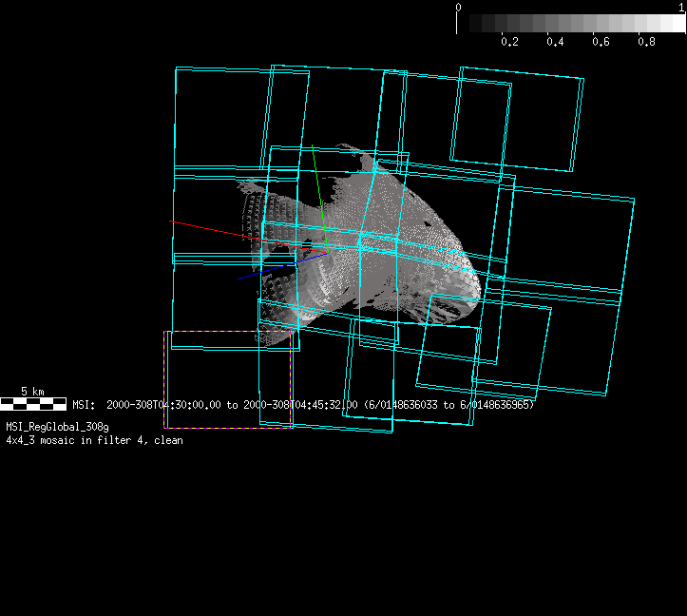Click the darkest end of the grayscale colorbar
Image resolution: width=687 pixels, height=616 pixels.
(x=464, y=24)
